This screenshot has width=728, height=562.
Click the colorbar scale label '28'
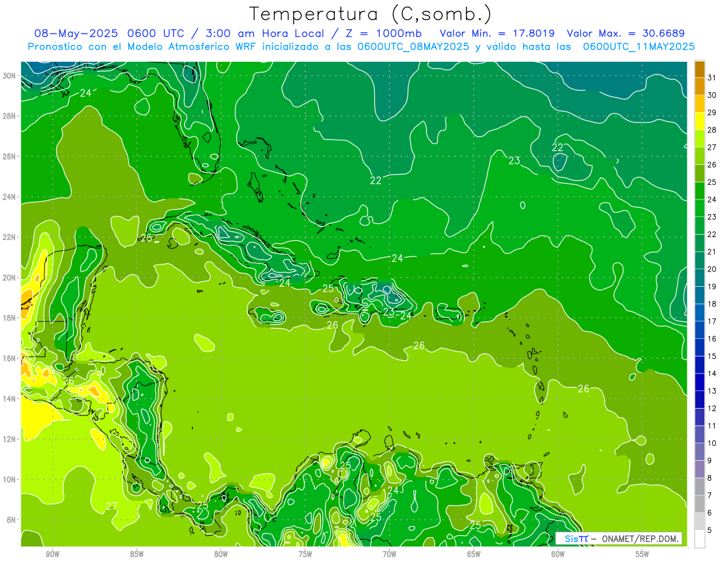(712, 130)
